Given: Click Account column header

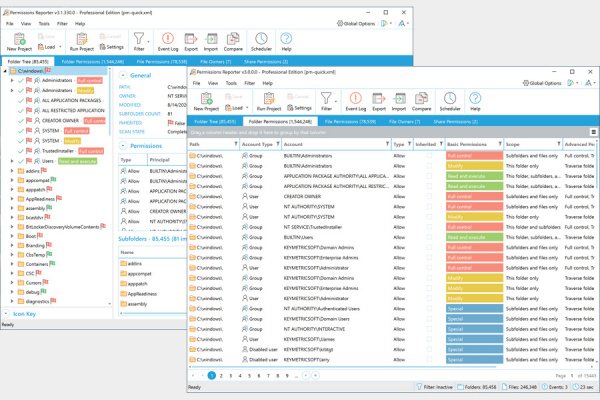Looking at the screenshot, I should (x=337, y=144).
